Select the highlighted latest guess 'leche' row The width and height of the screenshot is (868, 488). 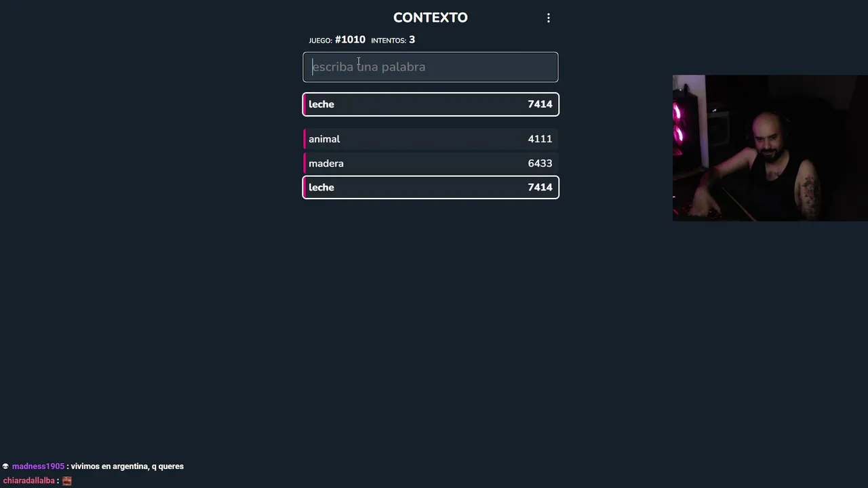(x=431, y=104)
